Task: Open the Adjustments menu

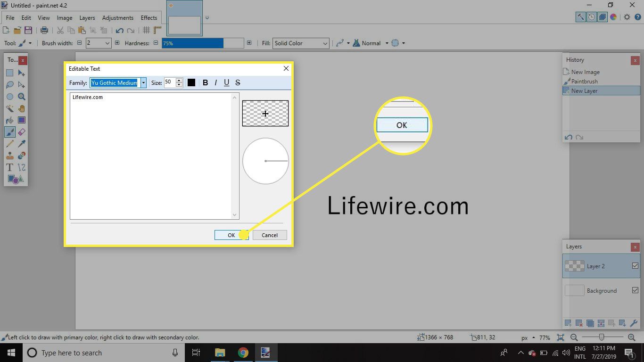Action: tap(117, 18)
